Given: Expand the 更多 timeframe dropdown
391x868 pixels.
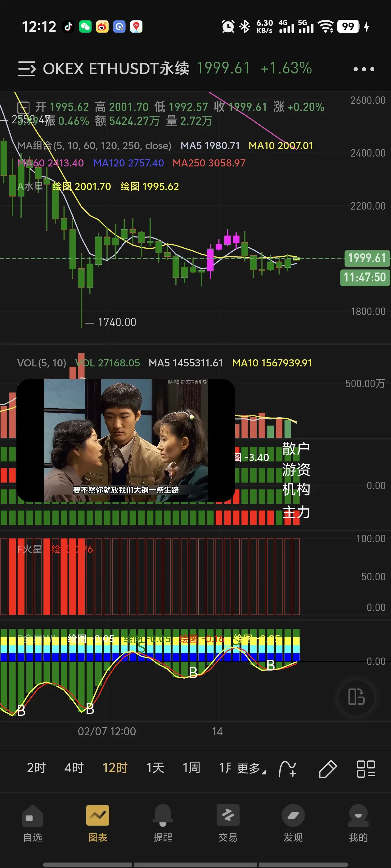Looking at the screenshot, I should [251, 768].
